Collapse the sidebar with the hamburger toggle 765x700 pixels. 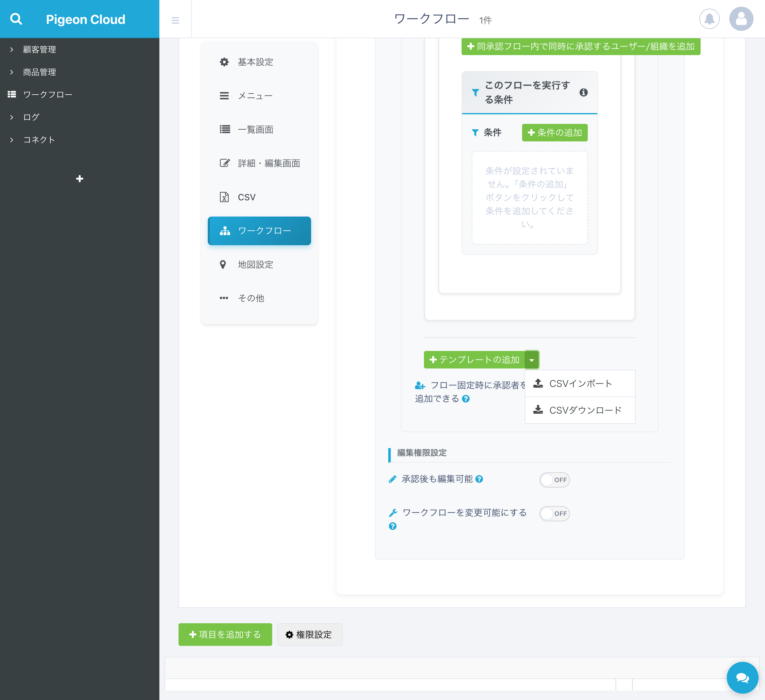(x=175, y=20)
